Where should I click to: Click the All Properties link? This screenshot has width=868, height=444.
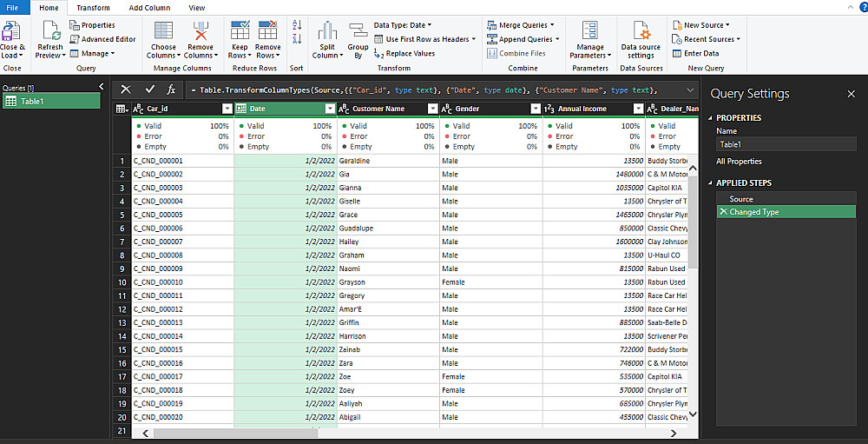pos(739,162)
